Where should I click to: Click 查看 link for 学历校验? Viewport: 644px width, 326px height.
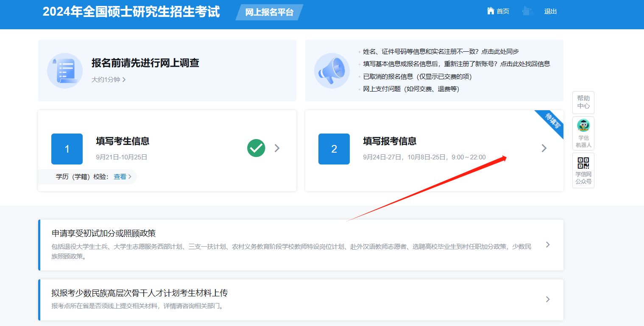click(x=120, y=177)
